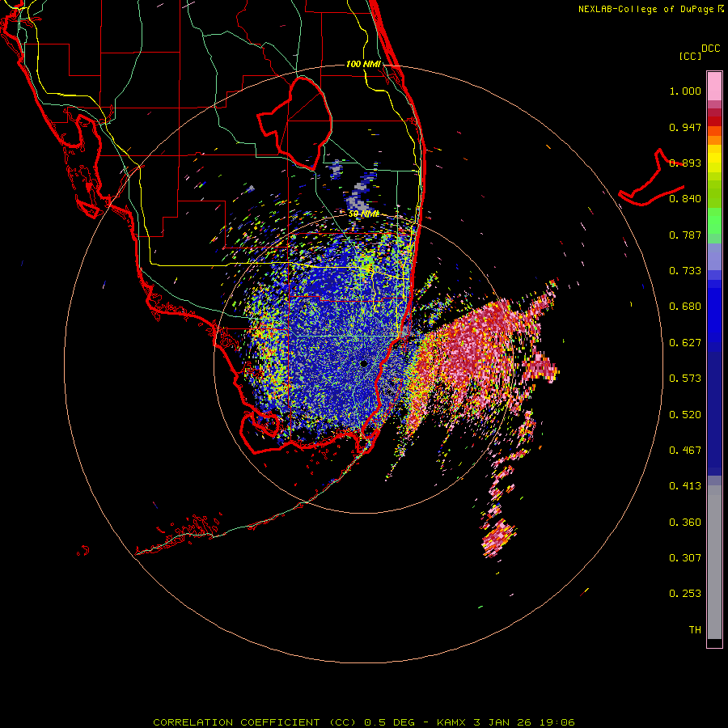This screenshot has height=728, width=728.
Task: Click the 0.680 scale value
Action: 685,307
